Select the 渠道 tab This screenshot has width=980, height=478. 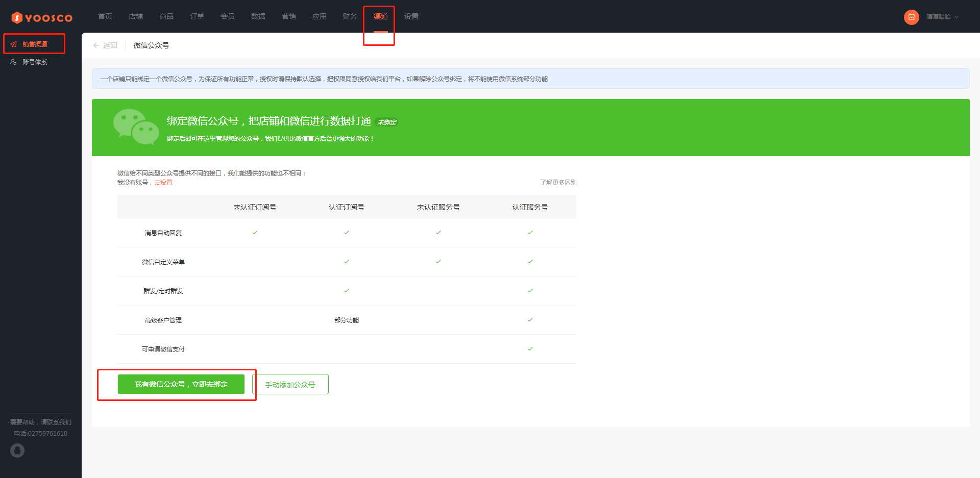pyautogui.click(x=381, y=16)
